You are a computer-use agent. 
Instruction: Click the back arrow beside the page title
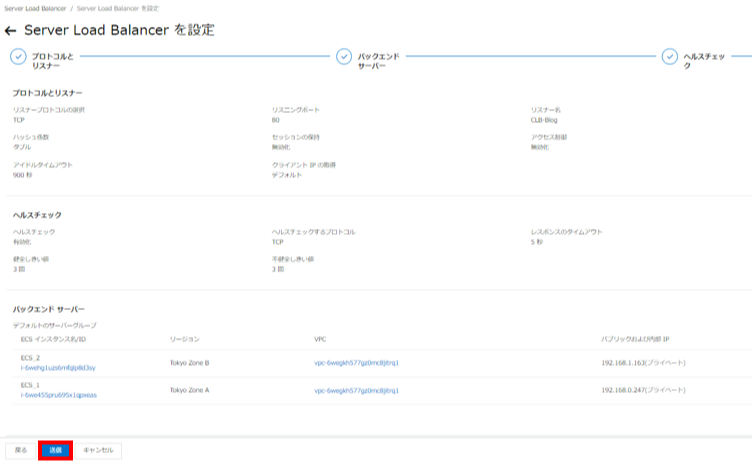pos(11,31)
